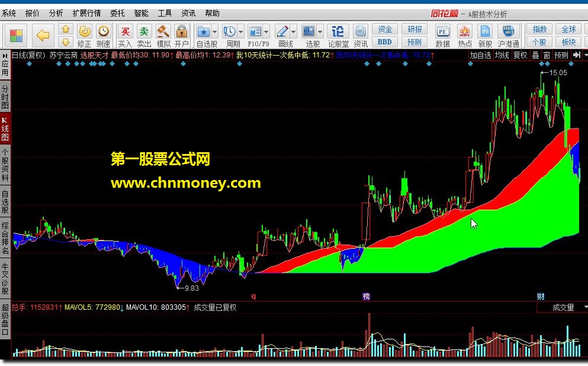The width and height of the screenshot is (588, 366).
Task: Expand the F10/F9 dropdown arrow
Action: click(266, 31)
